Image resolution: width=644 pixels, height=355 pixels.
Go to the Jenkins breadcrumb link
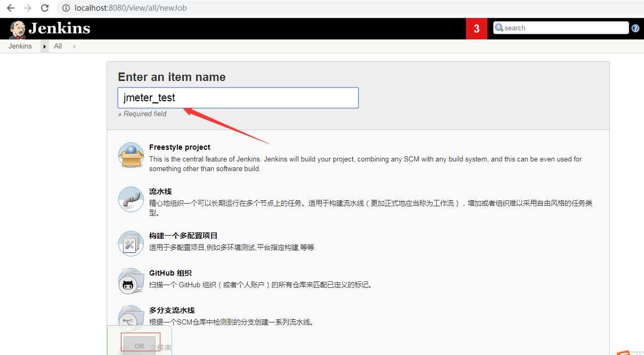(20, 46)
